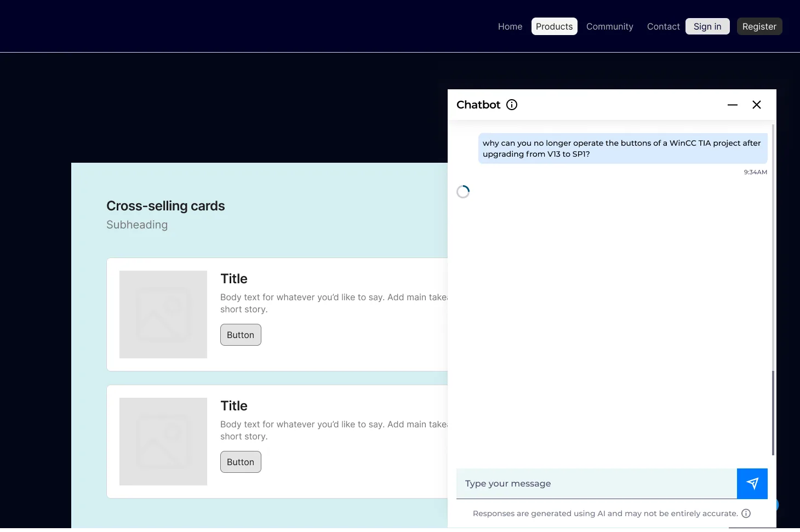The width and height of the screenshot is (800, 532).
Task: Focus the 'Type your message' input field
Action: coord(597,483)
